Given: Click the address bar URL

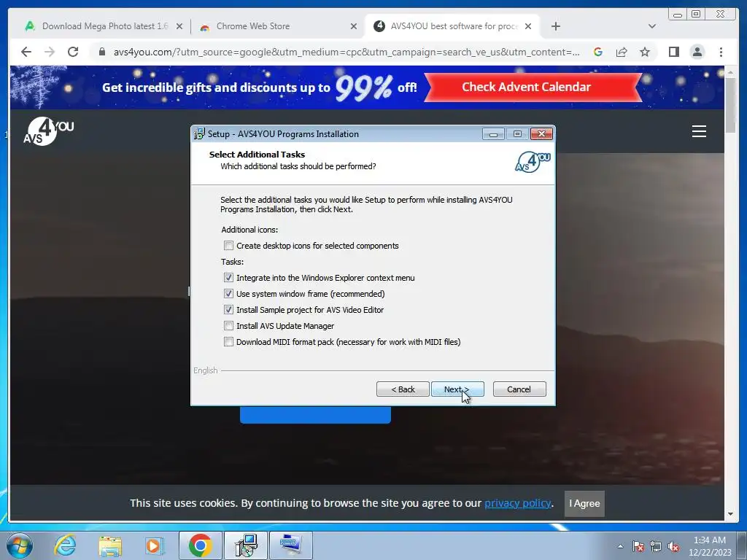Looking at the screenshot, I should (347, 52).
